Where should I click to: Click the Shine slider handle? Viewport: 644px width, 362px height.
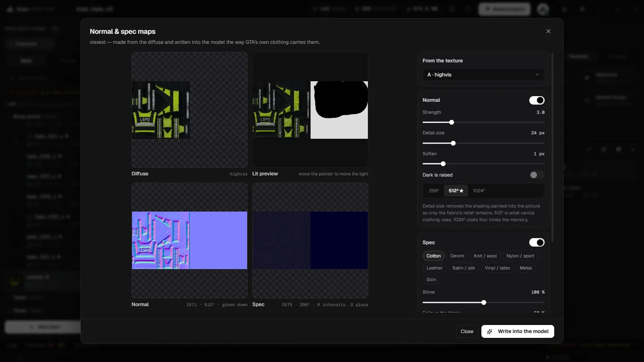pyautogui.click(x=484, y=302)
